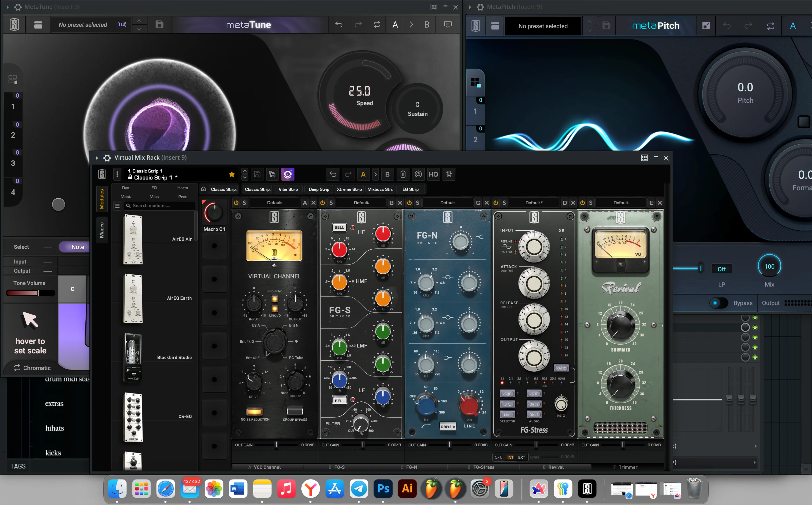This screenshot has width=812, height=505.
Task: Click the preset down arrow in Virtual Mix Rack
Action: point(245,178)
